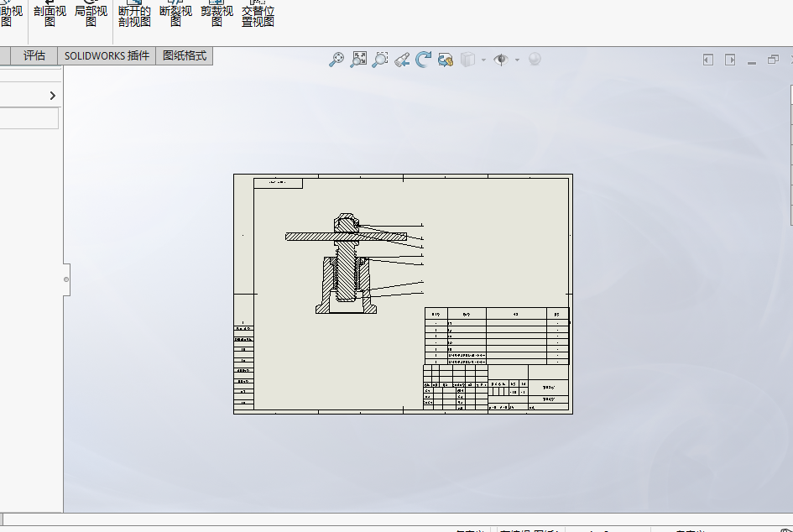Switch to the 评估 tab

[34, 56]
